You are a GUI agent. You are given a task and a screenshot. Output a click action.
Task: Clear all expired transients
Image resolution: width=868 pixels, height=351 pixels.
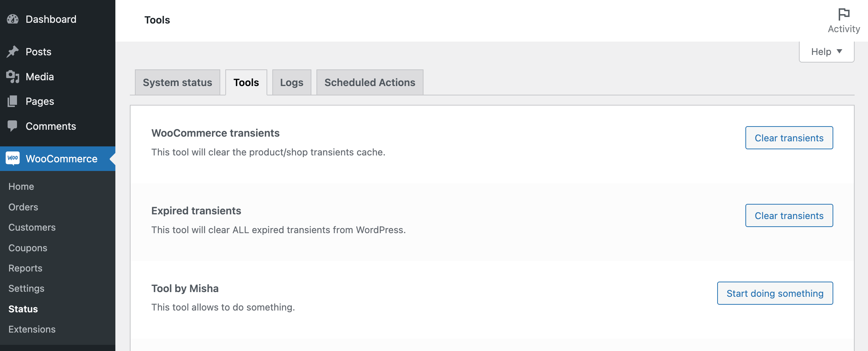click(789, 215)
